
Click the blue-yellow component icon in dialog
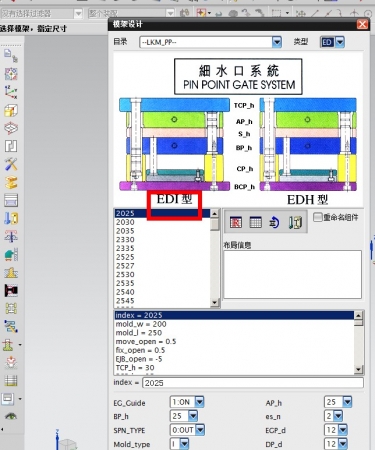point(295,222)
